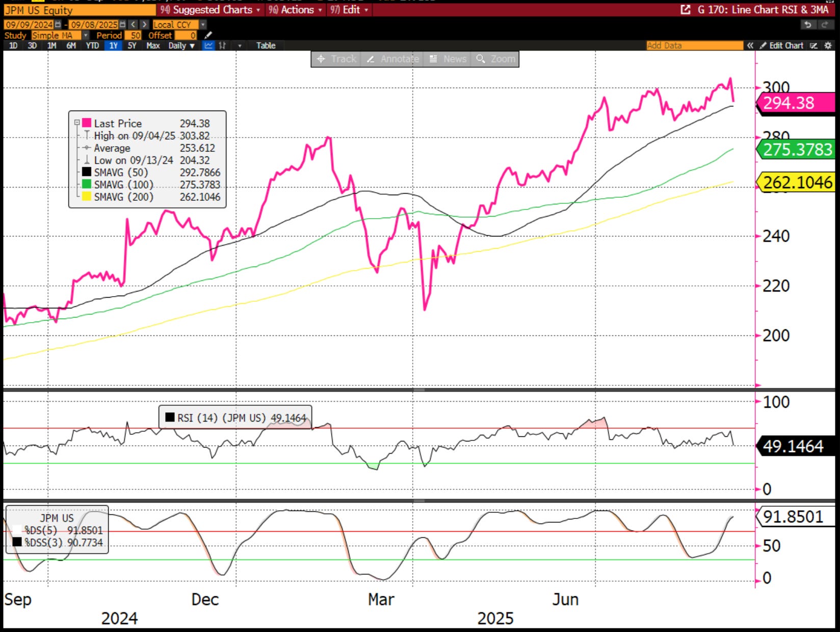The image size is (840, 632).
Task: Click the JPM US Equity security field
Action: 80,10
